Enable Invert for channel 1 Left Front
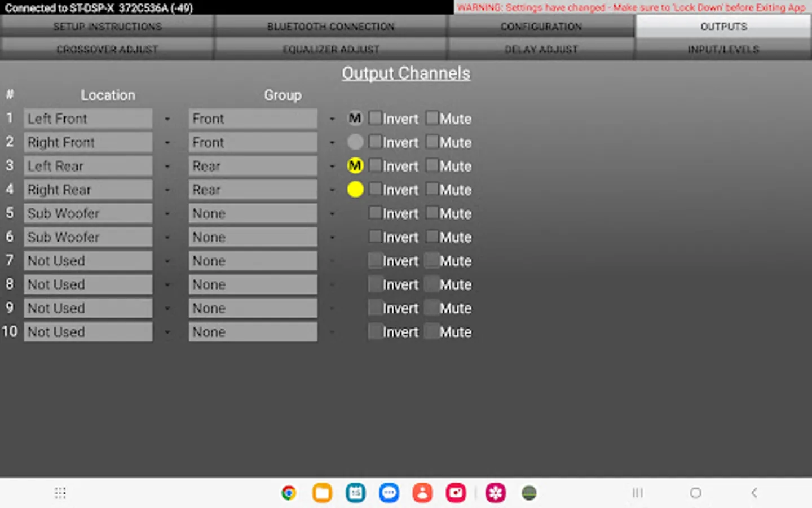The width and height of the screenshot is (812, 508). click(x=375, y=118)
